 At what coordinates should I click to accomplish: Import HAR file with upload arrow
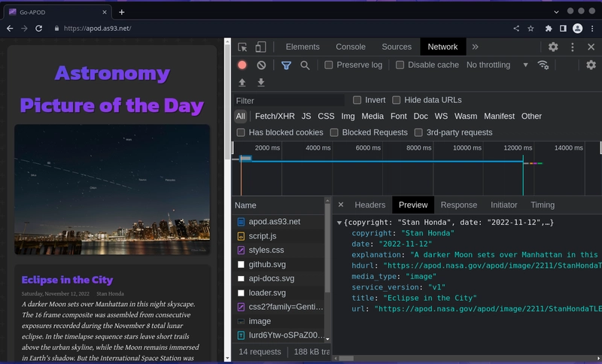[x=242, y=83]
